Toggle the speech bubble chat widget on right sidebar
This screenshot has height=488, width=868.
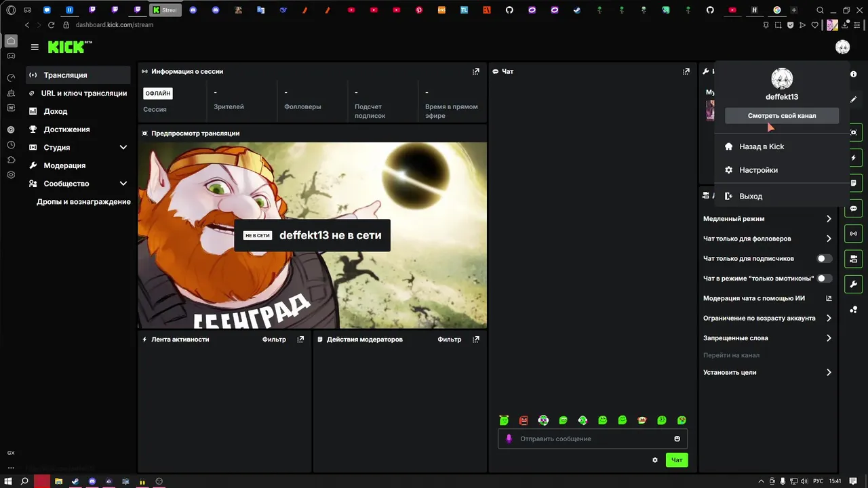tap(854, 208)
